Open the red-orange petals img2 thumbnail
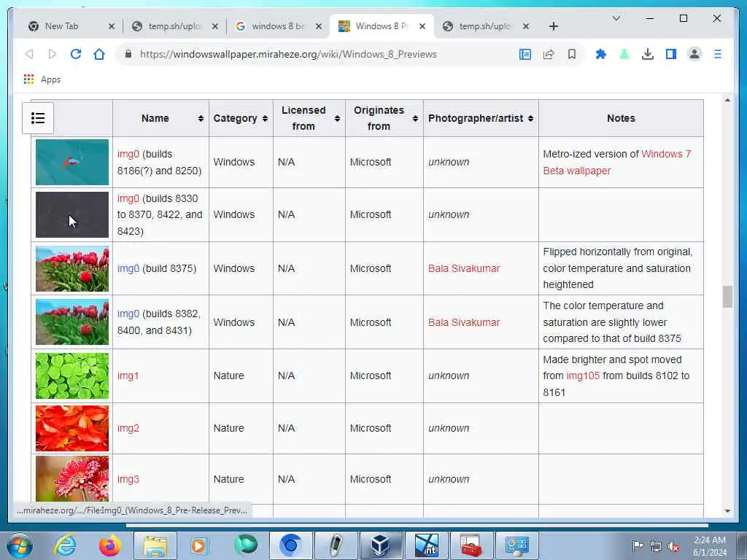This screenshot has height=560, width=747. (72, 428)
